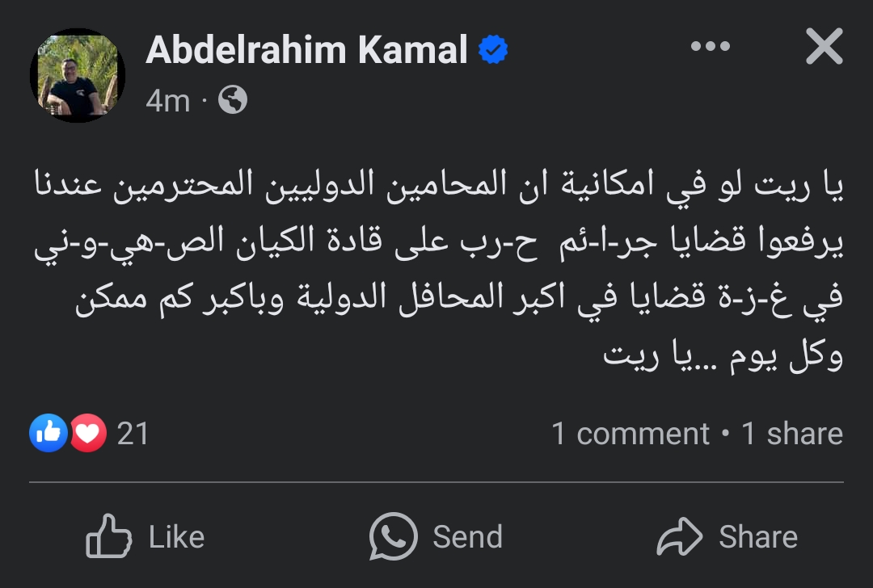
Task: View the 1 share link
Action: 792,434
